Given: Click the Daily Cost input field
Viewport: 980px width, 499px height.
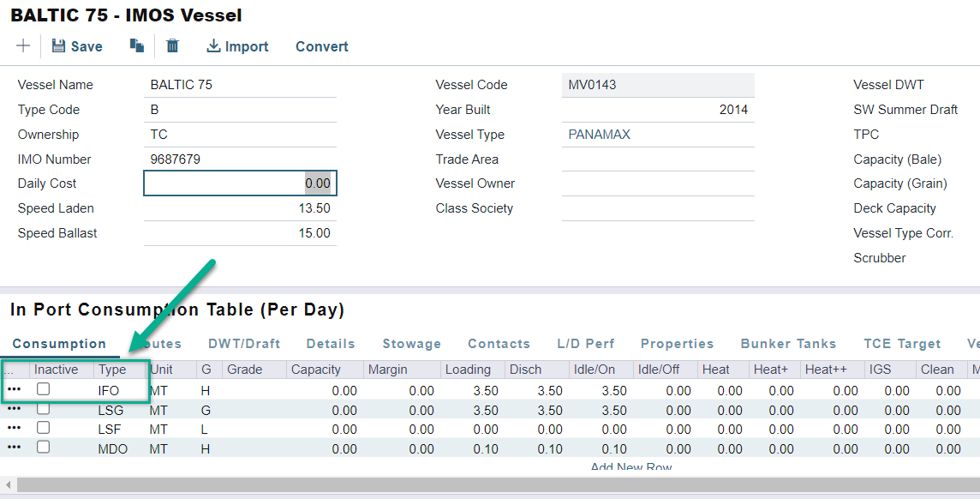Looking at the screenshot, I should [240, 183].
